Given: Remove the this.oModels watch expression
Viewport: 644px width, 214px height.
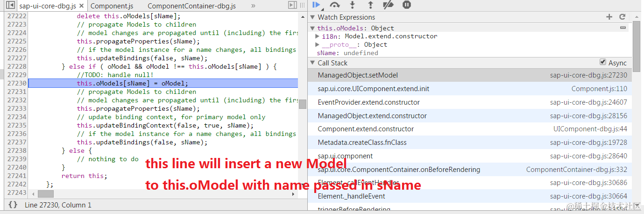Looking at the screenshot, I should pyautogui.click(x=623, y=28).
